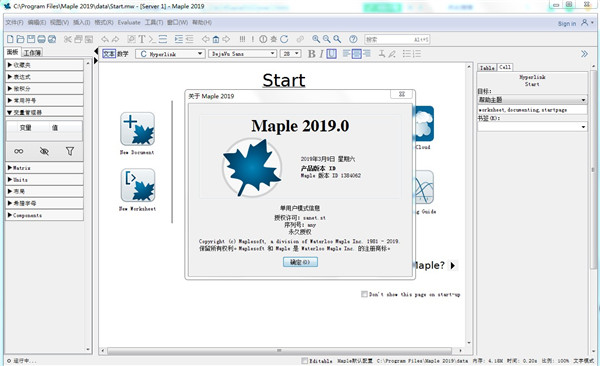Open the font name DejaVu Sans dropdown
This screenshot has width=600, height=366.
click(x=243, y=54)
